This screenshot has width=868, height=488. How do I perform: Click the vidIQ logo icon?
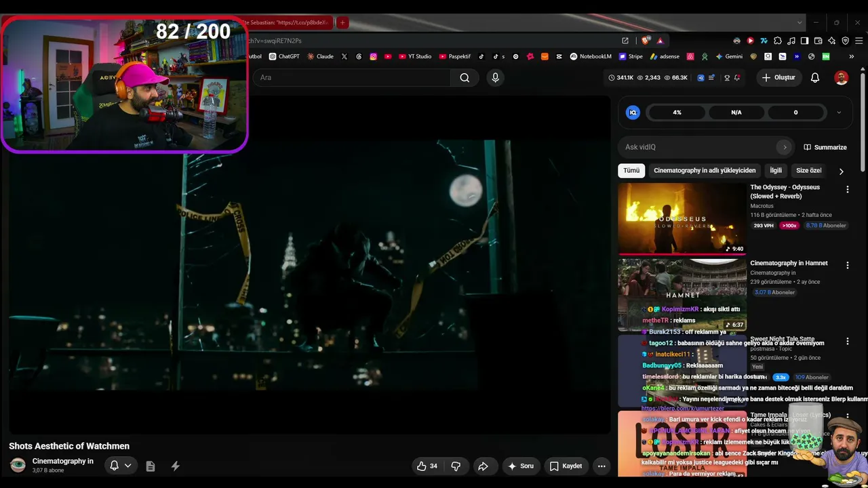point(633,113)
